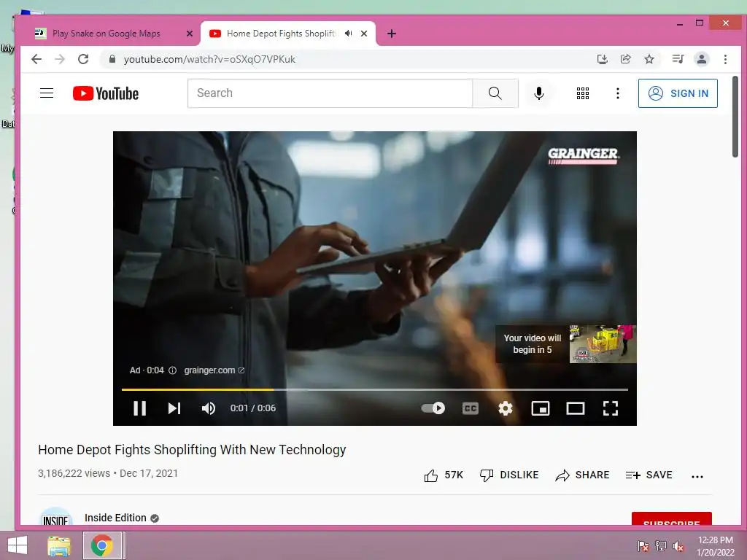
Task: Select the Home Depot YouTube tab
Action: (x=281, y=34)
